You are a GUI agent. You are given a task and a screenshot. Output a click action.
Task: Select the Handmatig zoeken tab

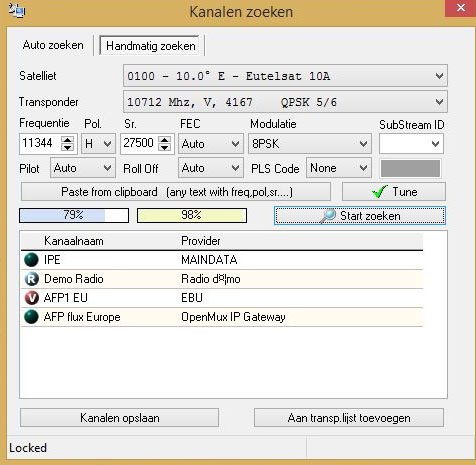coord(151,46)
